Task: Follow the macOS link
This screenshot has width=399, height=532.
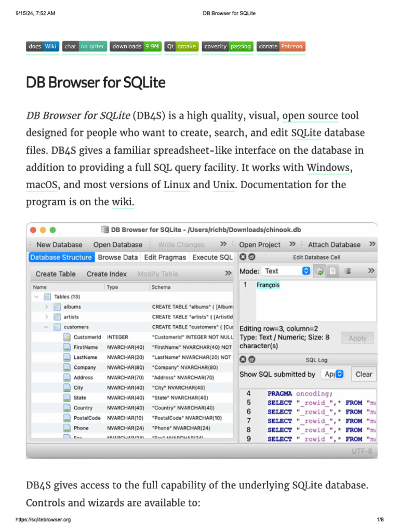Action: click(x=42, y=185)
